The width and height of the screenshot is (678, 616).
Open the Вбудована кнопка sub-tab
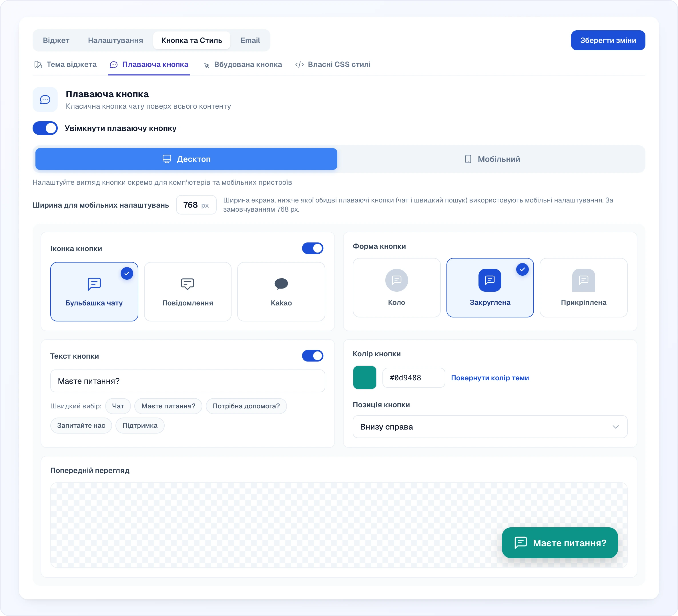click(x=243, y=65)
